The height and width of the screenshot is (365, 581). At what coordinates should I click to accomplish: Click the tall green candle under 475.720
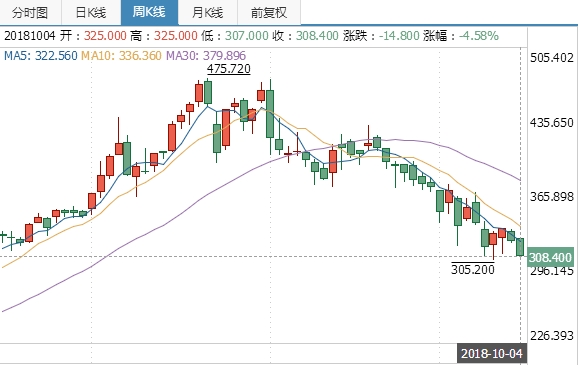(208, 92)
